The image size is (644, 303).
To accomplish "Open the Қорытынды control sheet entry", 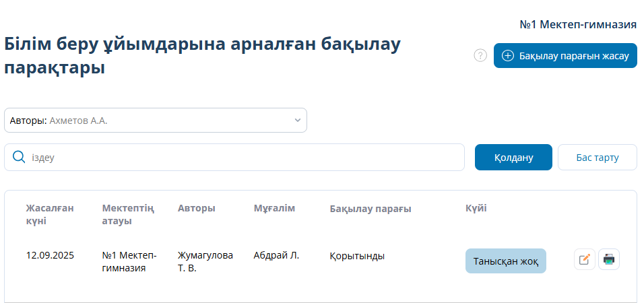I will [357, 256].
